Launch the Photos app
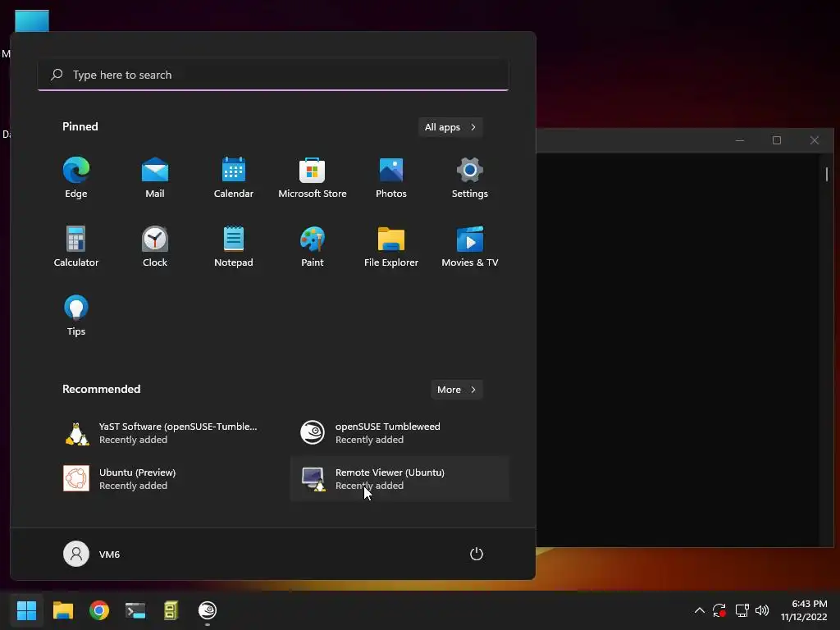The image size is (840, 630). [391, 178]
